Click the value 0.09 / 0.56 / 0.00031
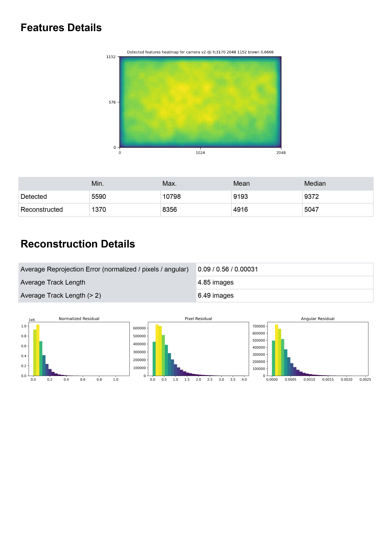The width and height of the screenshot is (392, 554). point(228,269)
